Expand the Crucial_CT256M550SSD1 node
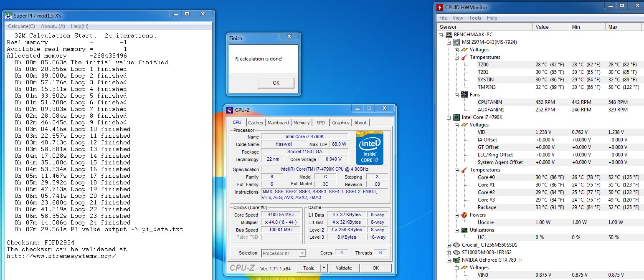The height and width of the screenshot is (280, 644). tap(449, 245)
